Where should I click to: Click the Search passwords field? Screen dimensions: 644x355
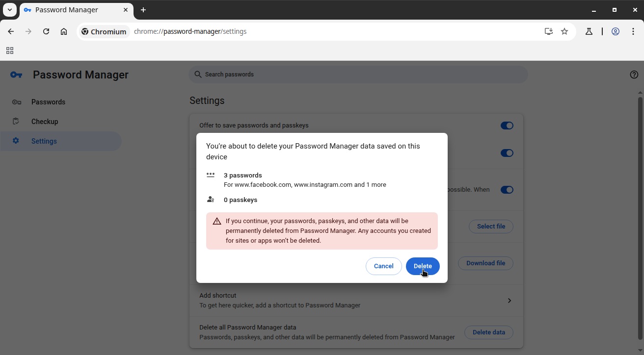click(358, 75)
